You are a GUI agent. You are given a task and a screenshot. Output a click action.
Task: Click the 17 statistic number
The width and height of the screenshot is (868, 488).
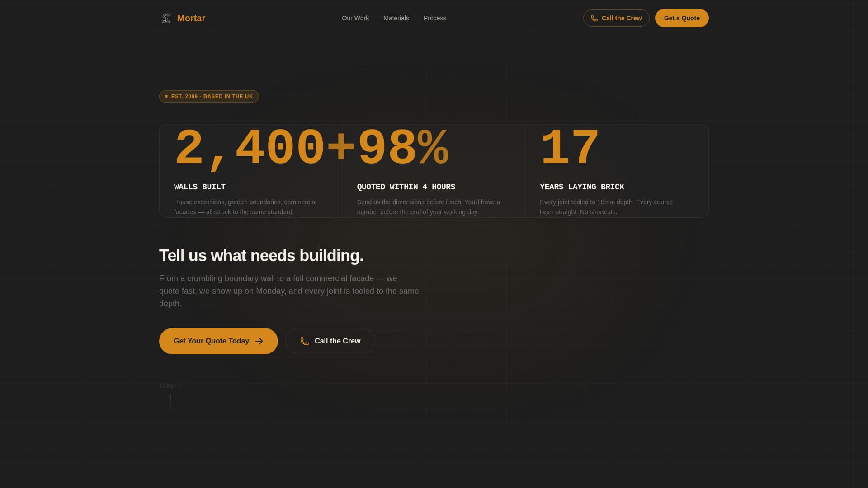click(570, 148)
